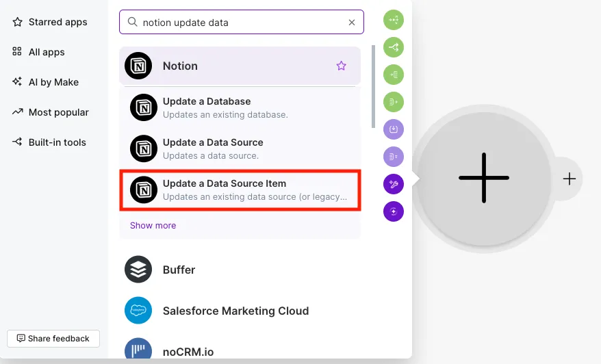This screenshot has width=601, height=364.
Task: Click the trending arrow icon beside Most popular
Action: point(17,112)
